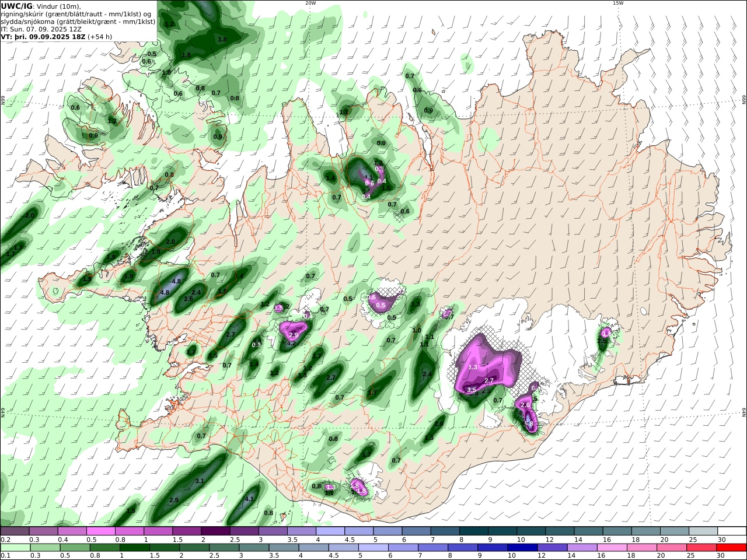Click the 0.1 tick label in lower legend
Viewport: 747px width, 560px height.
click(x=5, y=555)
